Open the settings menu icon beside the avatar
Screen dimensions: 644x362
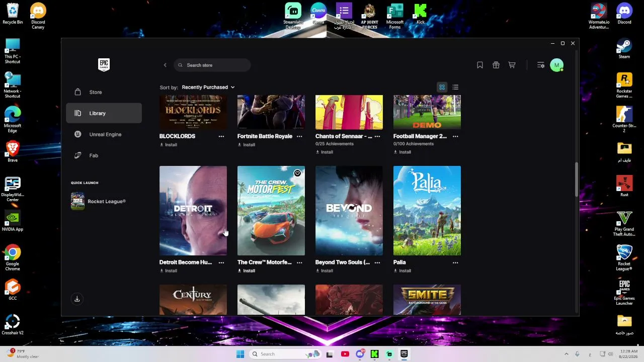click(x=541, y=65)
